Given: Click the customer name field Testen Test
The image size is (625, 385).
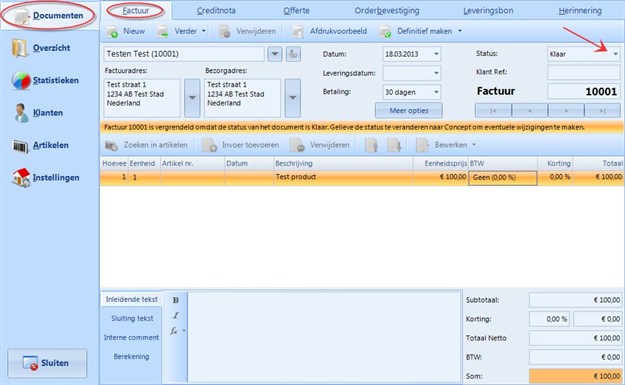Looking at the screenshot, I should click(184, 54).
